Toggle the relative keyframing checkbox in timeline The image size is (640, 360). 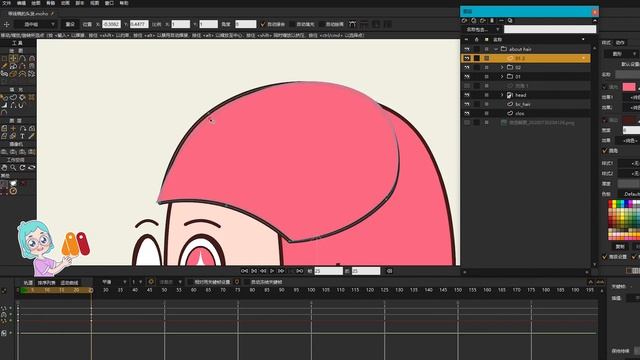[190, 282]
